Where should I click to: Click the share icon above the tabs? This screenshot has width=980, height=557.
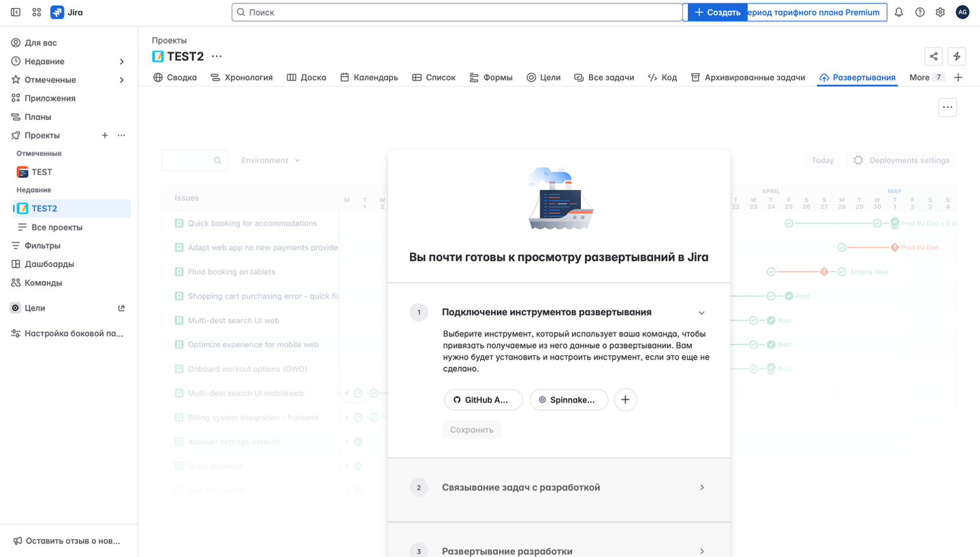pos(934,56)
